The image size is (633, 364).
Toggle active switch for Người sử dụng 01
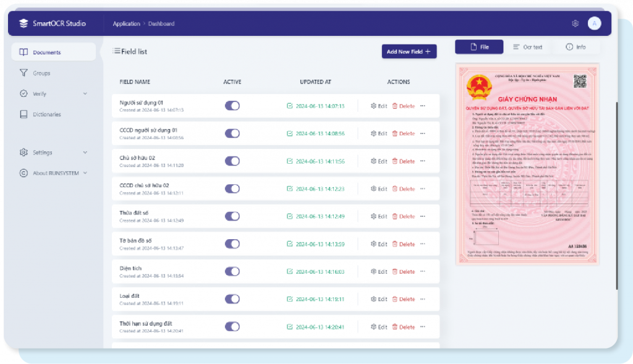pos(232,106)
